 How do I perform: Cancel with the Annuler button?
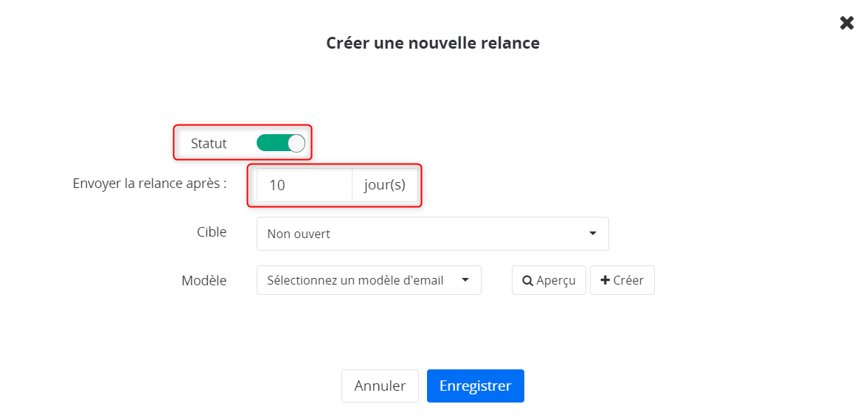[380, 386]
